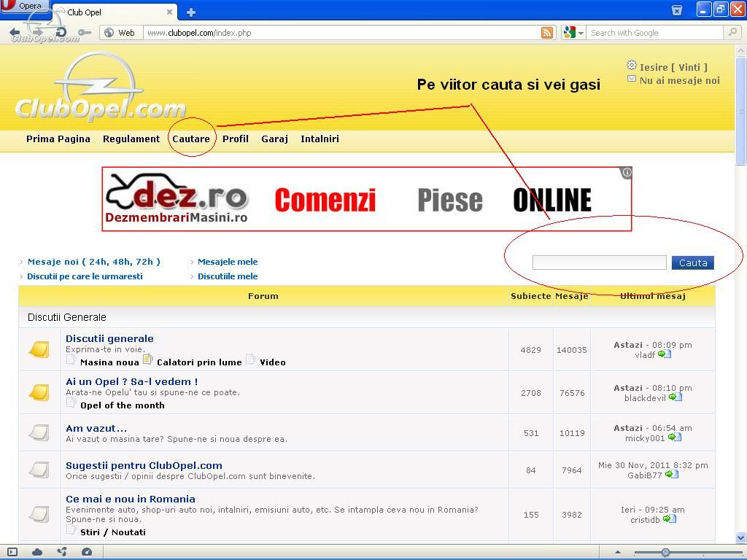Open the Regulament menu item
This screenshot has width=747, height=560.
(131, 139)
